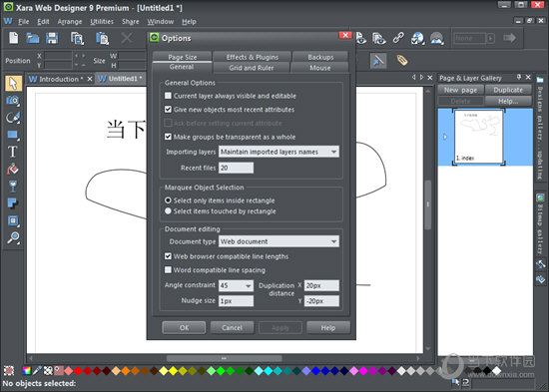Click the Designs gallery icon

point(540,80)
